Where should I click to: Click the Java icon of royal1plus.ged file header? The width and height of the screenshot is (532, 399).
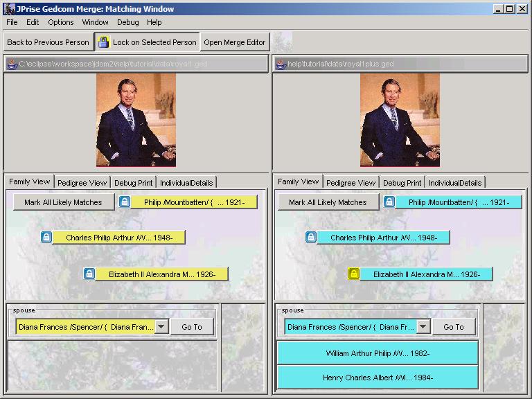281,64
